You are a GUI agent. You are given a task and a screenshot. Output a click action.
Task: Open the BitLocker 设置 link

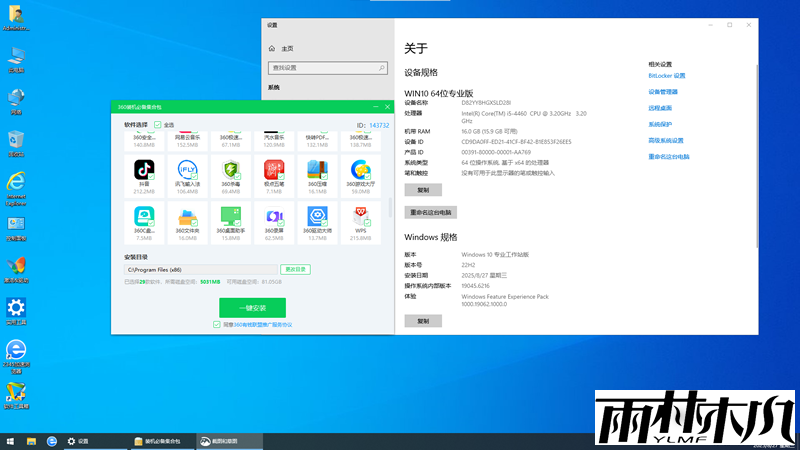[667, 76]
